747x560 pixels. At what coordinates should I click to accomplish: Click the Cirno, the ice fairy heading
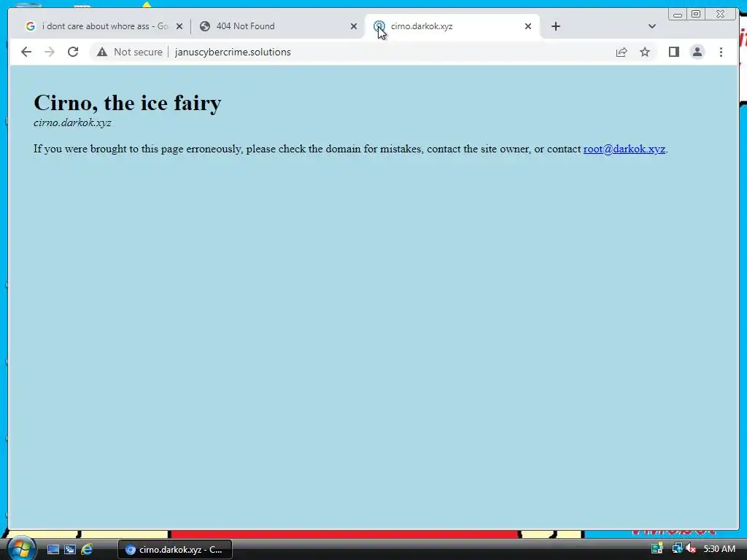[x=127, y=102]
